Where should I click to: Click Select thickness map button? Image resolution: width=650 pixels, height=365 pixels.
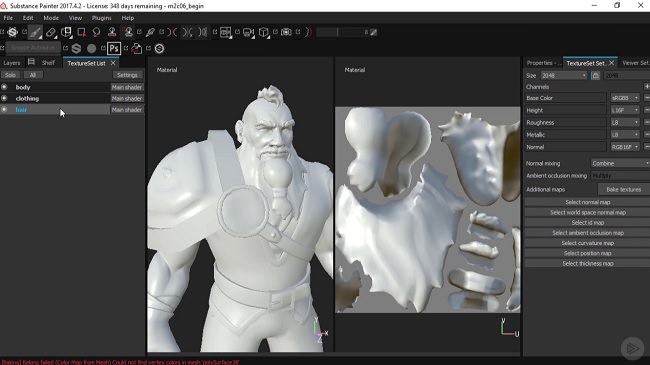587,264
